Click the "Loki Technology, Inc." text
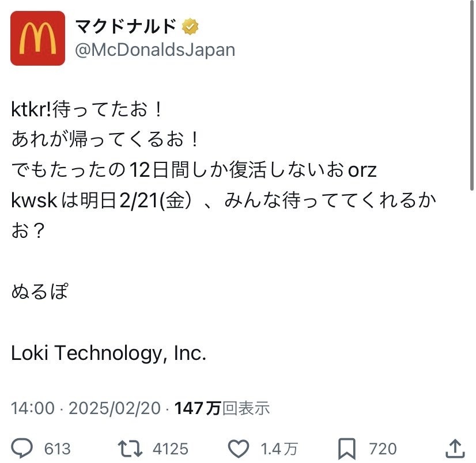The width and height of the screenshot is (476, 463). coord(108,353)
